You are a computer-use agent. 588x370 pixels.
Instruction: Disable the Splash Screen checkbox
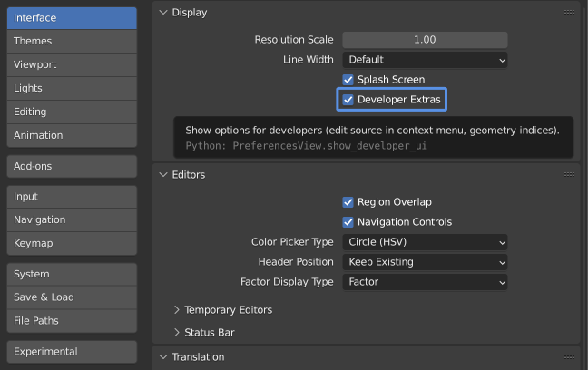click(348, 80)
